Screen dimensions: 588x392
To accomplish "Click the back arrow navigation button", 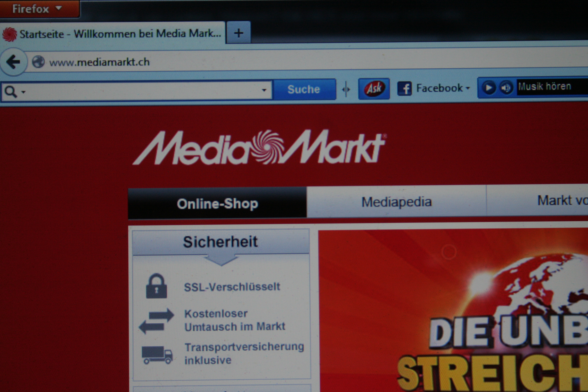I will click(13, 62).
